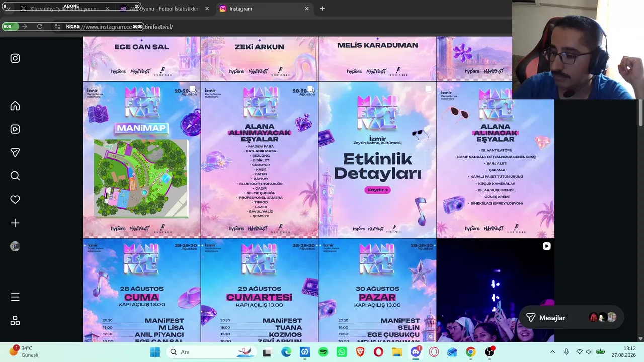Open Brave browser from the taskbar
Image resolution: width=644 pixels, height=362 pixels.
click(360, 352)
